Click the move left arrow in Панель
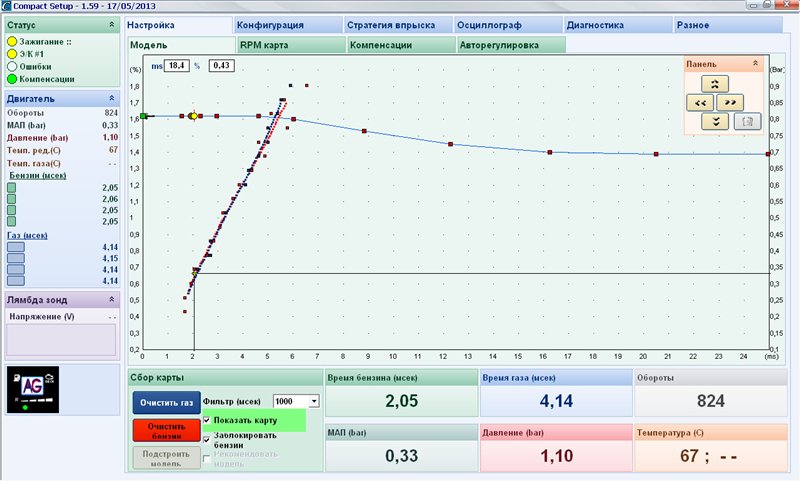The width and height of the screenshot is (800, 481). 701,102
